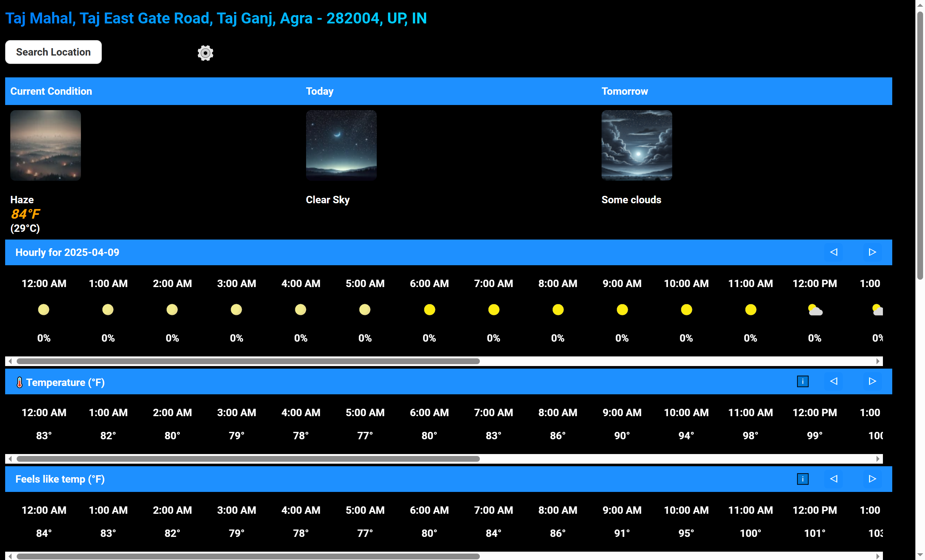The height and width of the screenshot is (560, 925).
Task: Click the 91° feels like value
Action: (x=622, y=533)
